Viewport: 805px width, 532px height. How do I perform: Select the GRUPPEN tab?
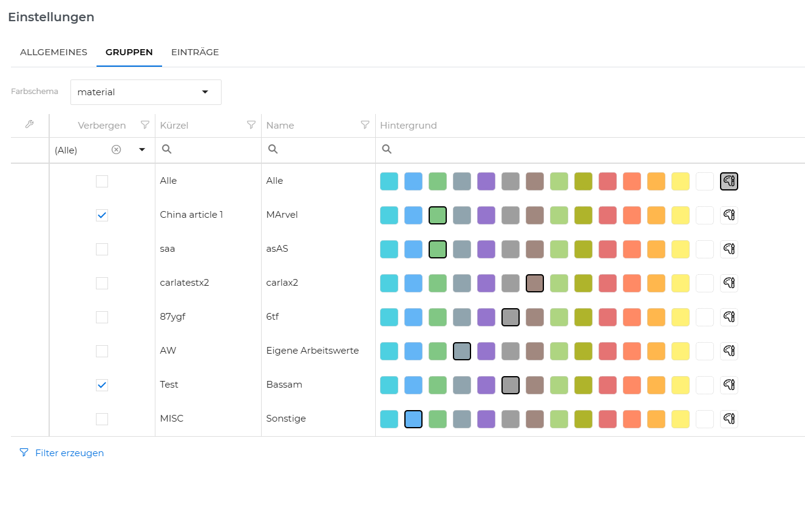coord(129,52)
